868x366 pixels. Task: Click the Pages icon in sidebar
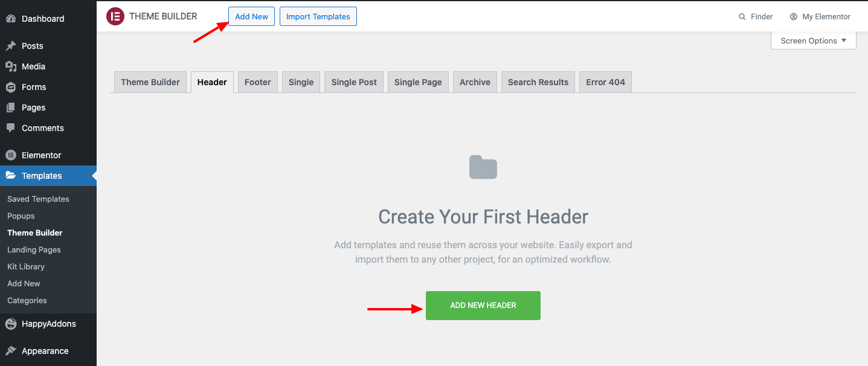click(x=11, y=108)
